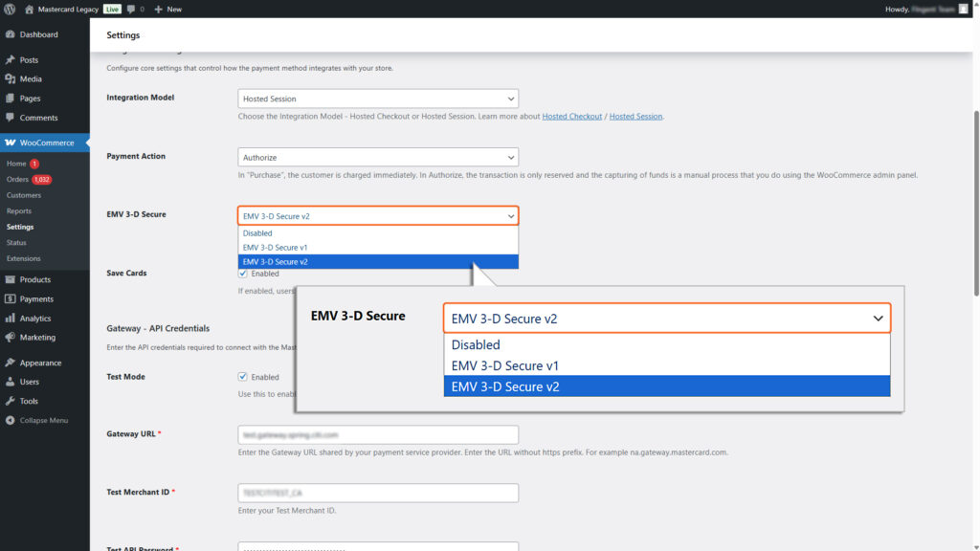This screenshot has width=980, height=551.
Task: Click the Appearance sidebar icon
Action: [x=10, y=363]
